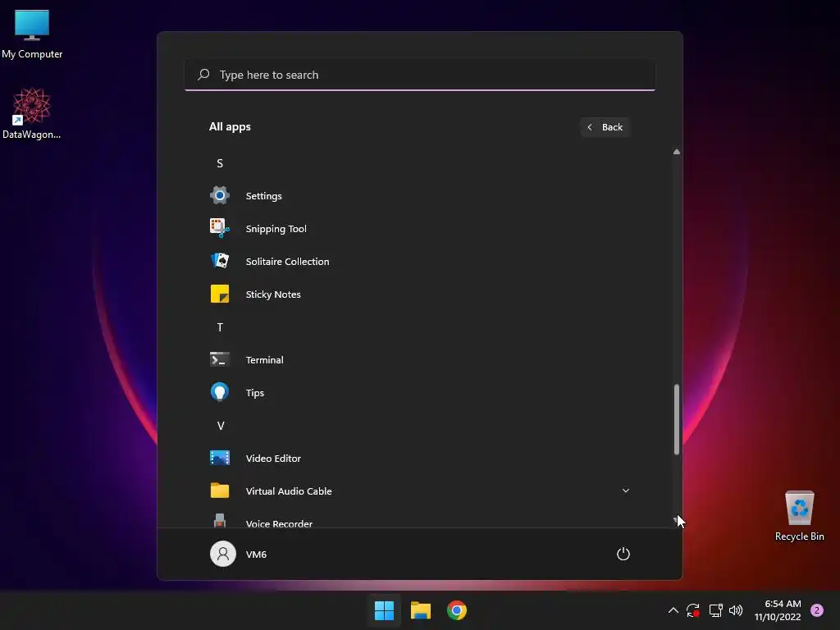Open File Explorer from the taskbar
The image size is (840, 630).
click(x=421, y=610)
